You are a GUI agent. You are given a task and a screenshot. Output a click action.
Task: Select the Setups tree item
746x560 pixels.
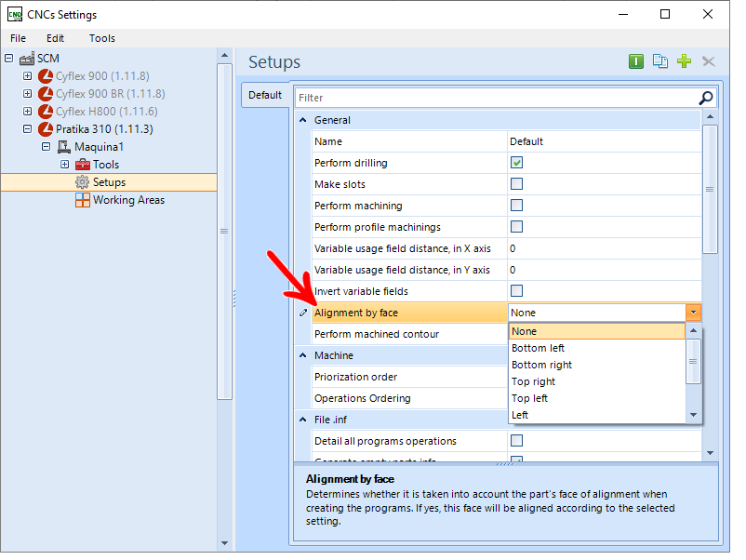point(109,182)
